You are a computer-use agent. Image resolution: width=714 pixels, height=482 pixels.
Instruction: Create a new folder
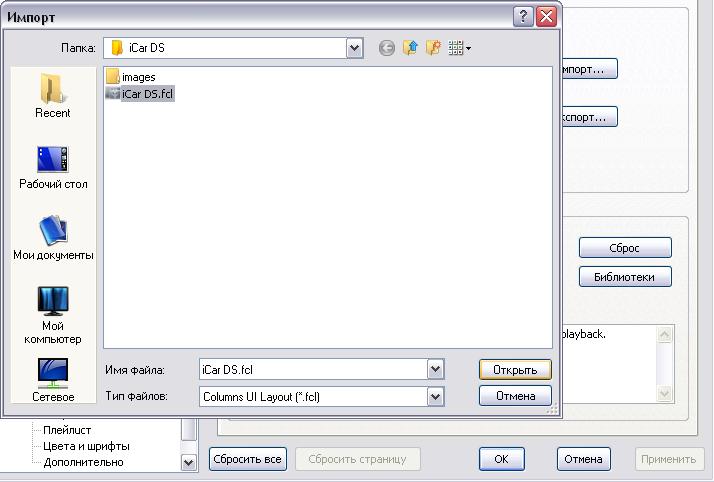coord(433,47)
